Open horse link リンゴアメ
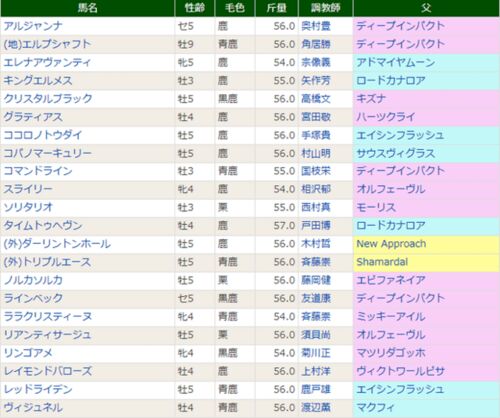This screenshot has width=500, height=418. coord(28,353)
